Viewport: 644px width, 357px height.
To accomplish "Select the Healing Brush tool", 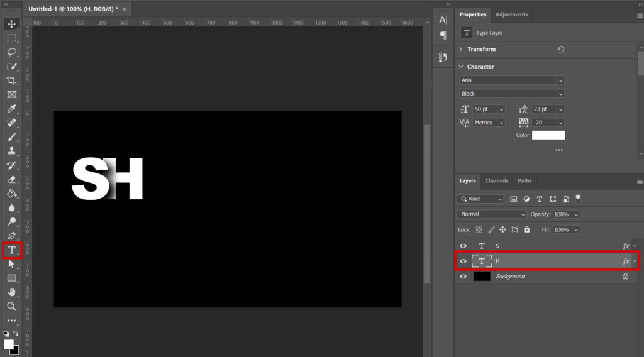I will pyautogui.click(x=11, y=123).
